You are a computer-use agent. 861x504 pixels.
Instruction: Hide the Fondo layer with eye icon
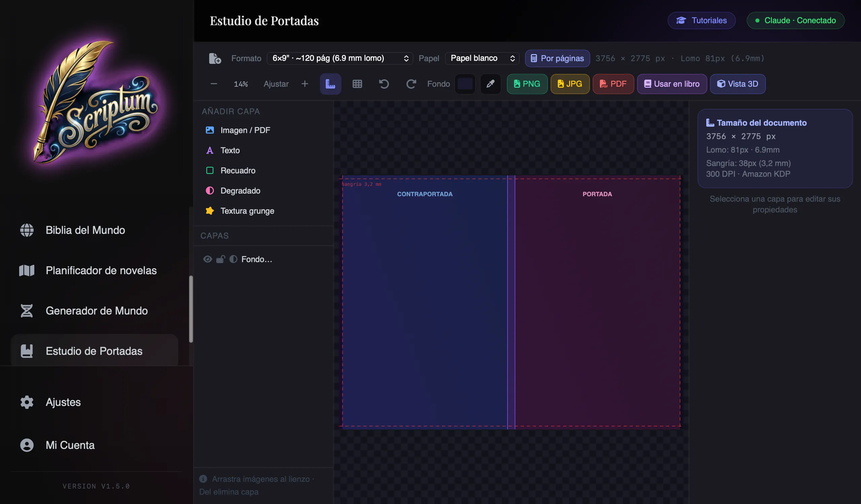[208, 259]
